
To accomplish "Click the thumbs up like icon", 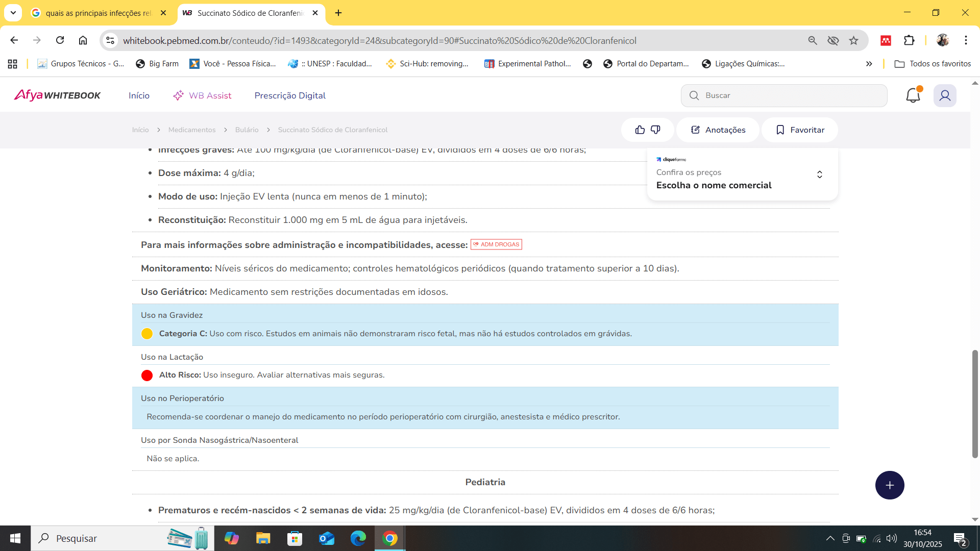I will [x=640, y=130].
